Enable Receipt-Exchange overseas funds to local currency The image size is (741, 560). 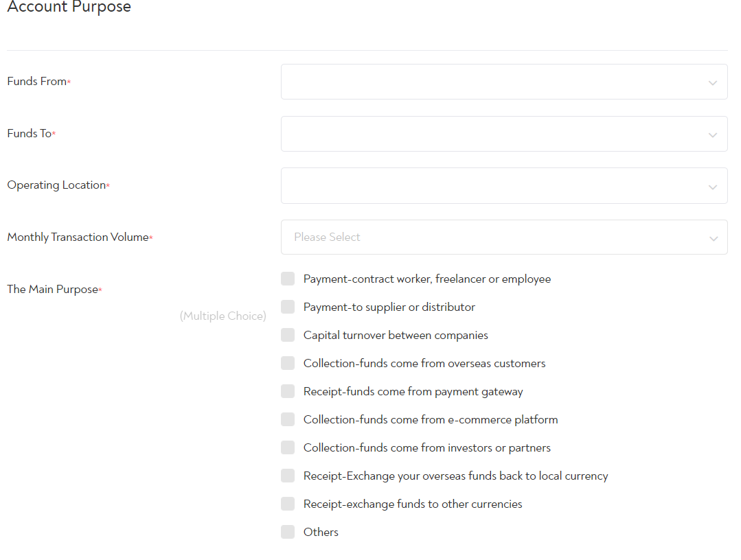(x=288, y=476)
